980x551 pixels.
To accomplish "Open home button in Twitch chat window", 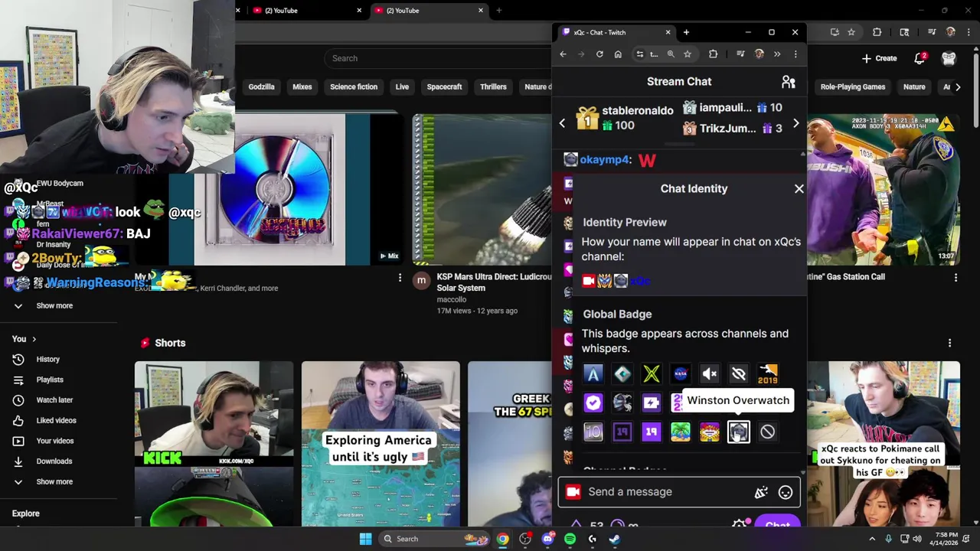I will [618, 54].
